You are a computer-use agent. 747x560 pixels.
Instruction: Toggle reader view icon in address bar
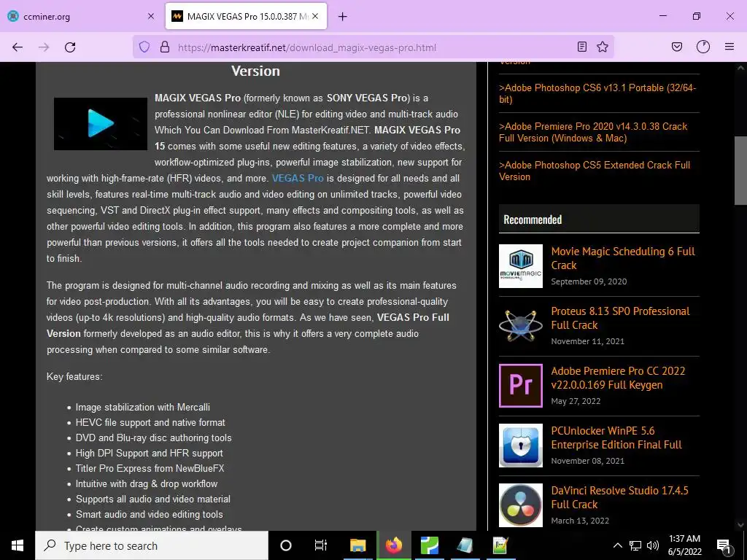581,47
